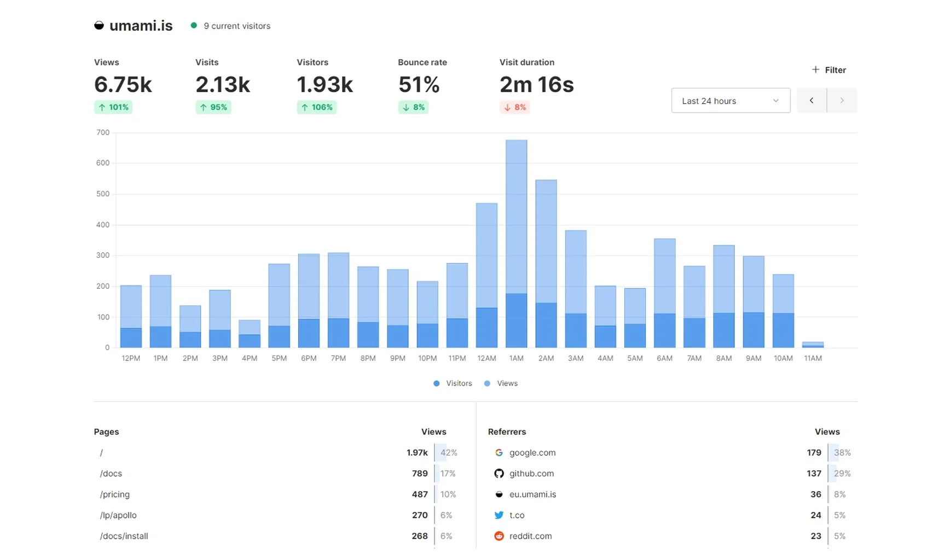Click the 4PM bar in the chart
This screenshot has width=950, height=560.
pyautogui.click(x=250, y=334)
